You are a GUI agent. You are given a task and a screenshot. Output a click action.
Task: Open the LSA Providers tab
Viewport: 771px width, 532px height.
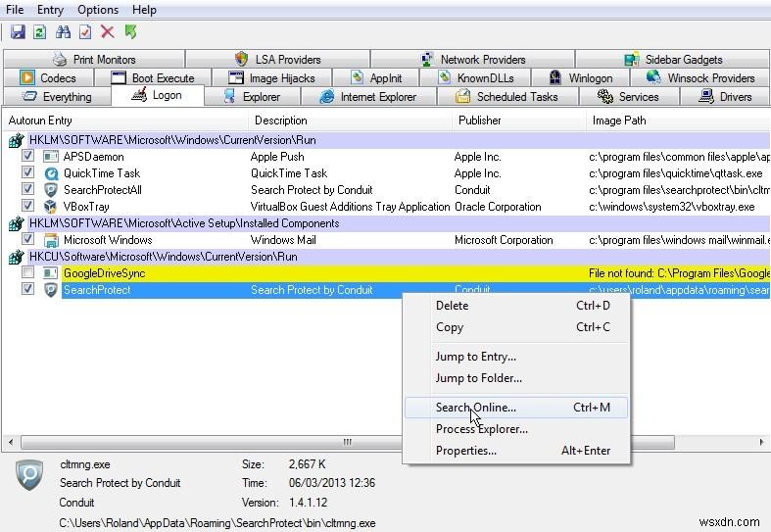click(278, 60)
